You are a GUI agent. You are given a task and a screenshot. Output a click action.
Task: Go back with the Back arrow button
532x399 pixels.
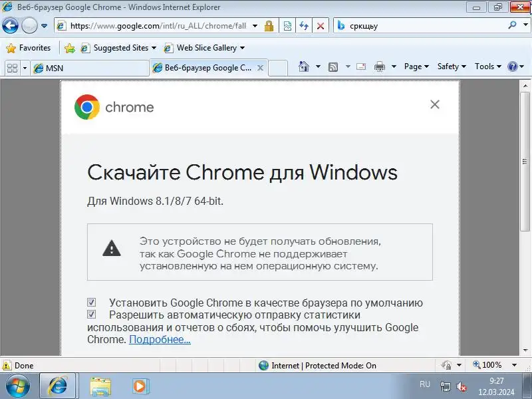(10, 25)
